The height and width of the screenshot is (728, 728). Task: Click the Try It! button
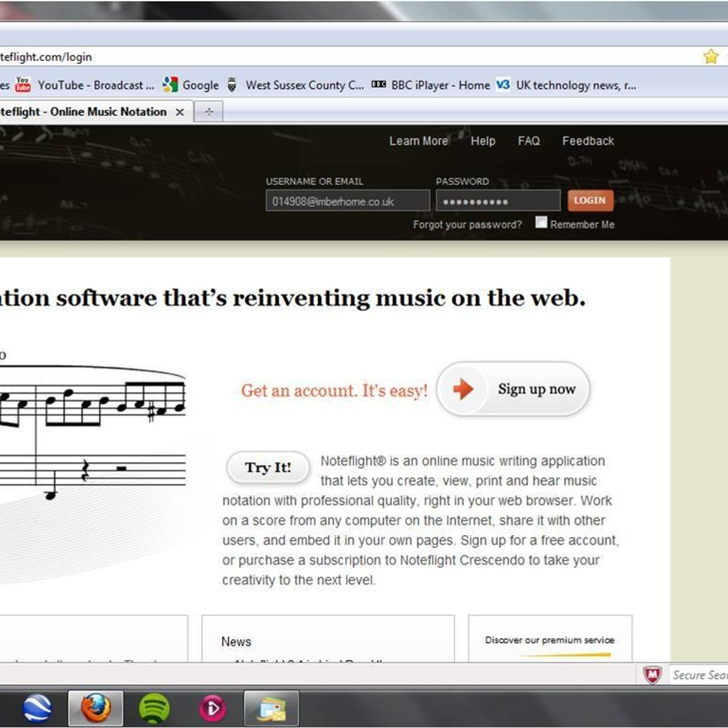pyautogui.click(x=268, y=468)
